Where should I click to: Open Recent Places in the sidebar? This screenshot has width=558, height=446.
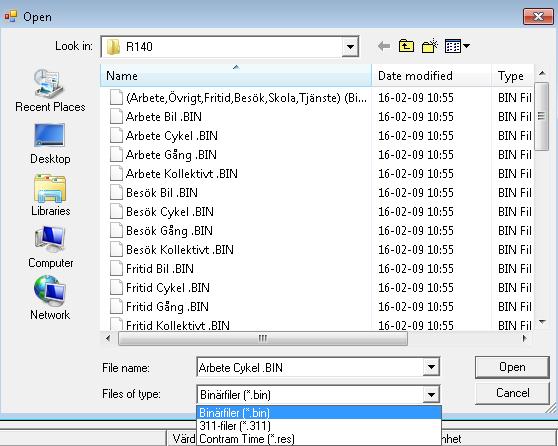[50, 91]
